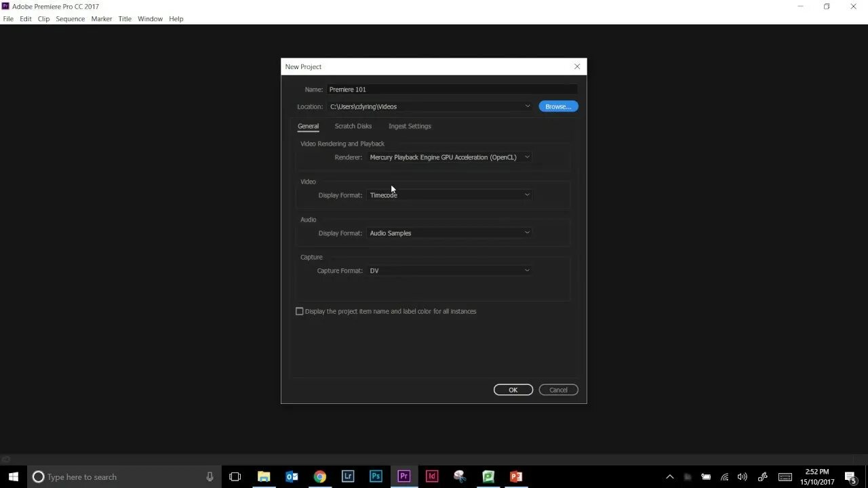The height and width of the screenshot is (488, 868).
Task: Open the Window menu
Action: point(150,19)
